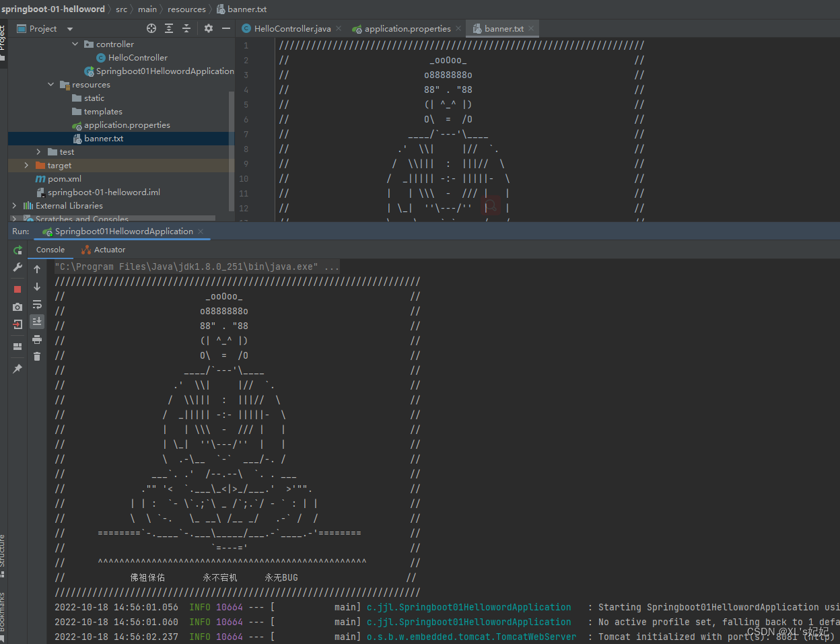Viewport: 840px width, 644px height.
Task: Take a thread dump with camera icon
Action: (17, 307)
